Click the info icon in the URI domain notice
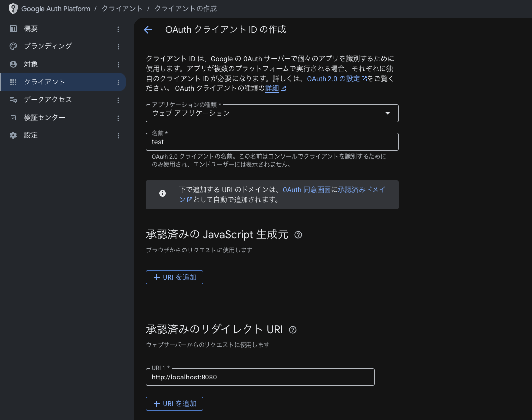This screenshot has width=532, height=420. 163,193
